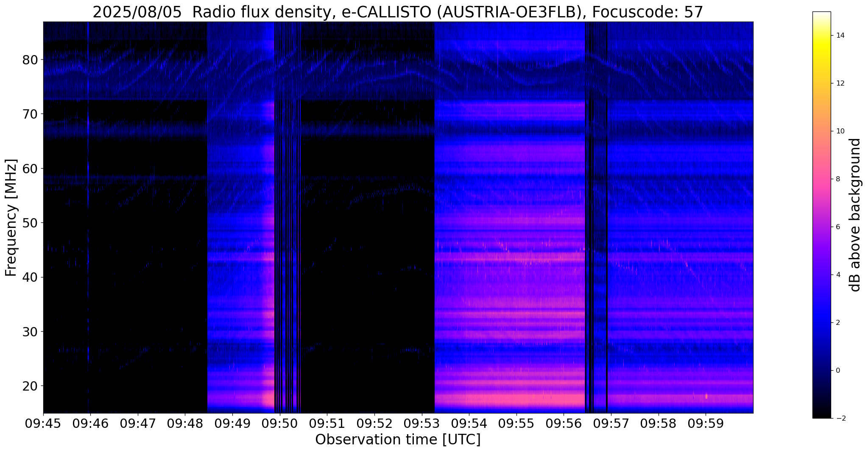This screenshot has width=868, height=452.
Task: Click the 40 MHz frequency tick label
Action: pos(31,277)
